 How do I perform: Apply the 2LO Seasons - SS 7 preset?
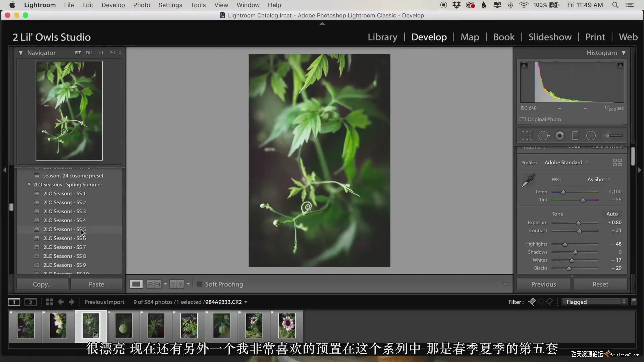pyautogui.click(x=64, y=247)
